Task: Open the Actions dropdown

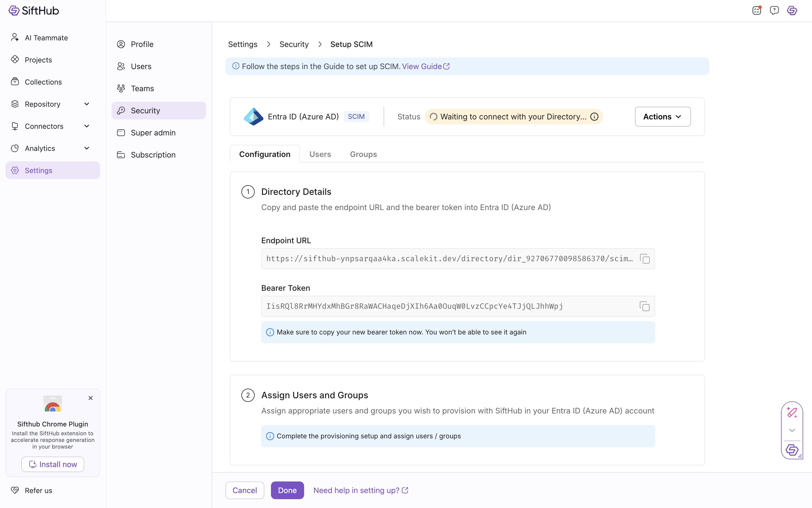Action: pos(662,117)
